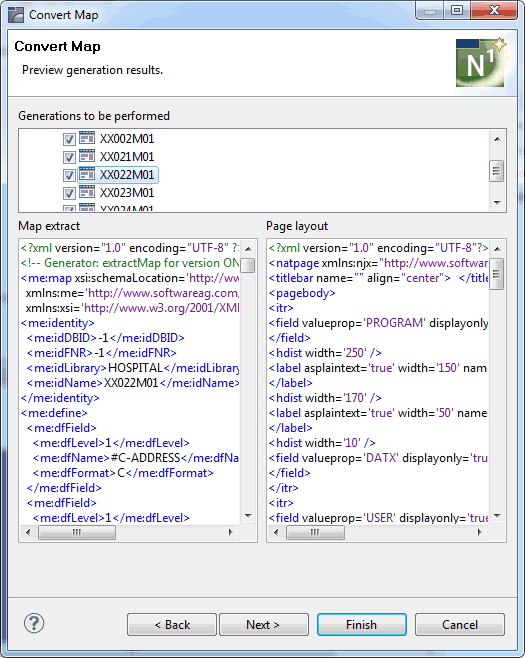Uncheck the XX002M01 checkbox
Screen dimensions: 525x658
pyautogui.click(x=69, y=139)
